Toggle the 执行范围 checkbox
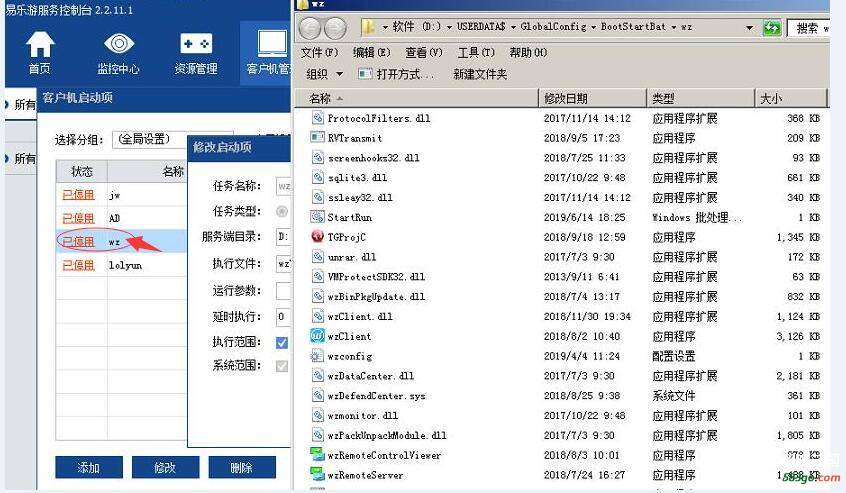846x493 pixels. (282, 343)
